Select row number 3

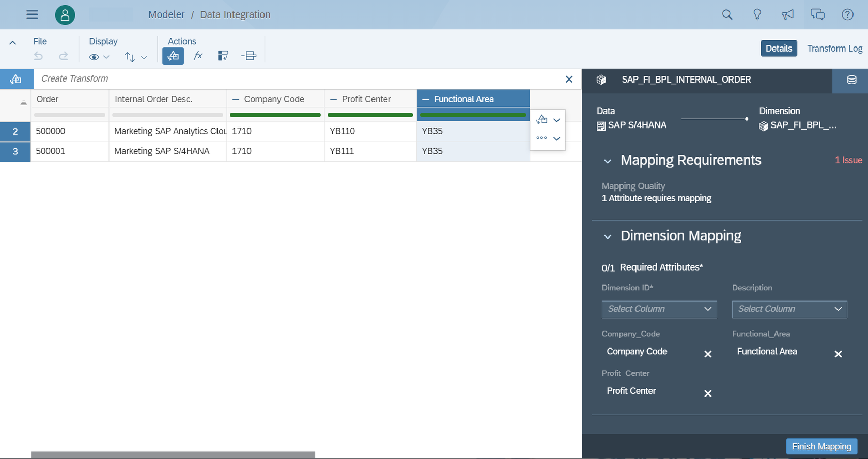click(x=16, y=151)
